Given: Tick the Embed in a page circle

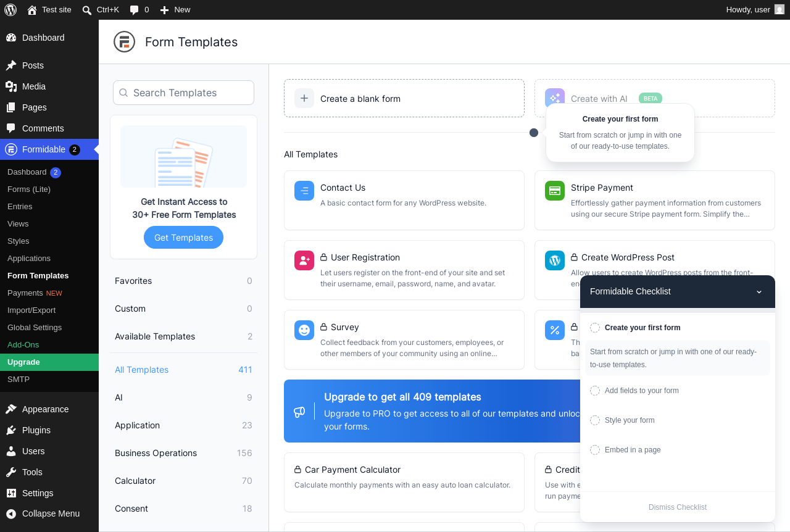Looking at the screenshot, I should click(x=595, y=450).
